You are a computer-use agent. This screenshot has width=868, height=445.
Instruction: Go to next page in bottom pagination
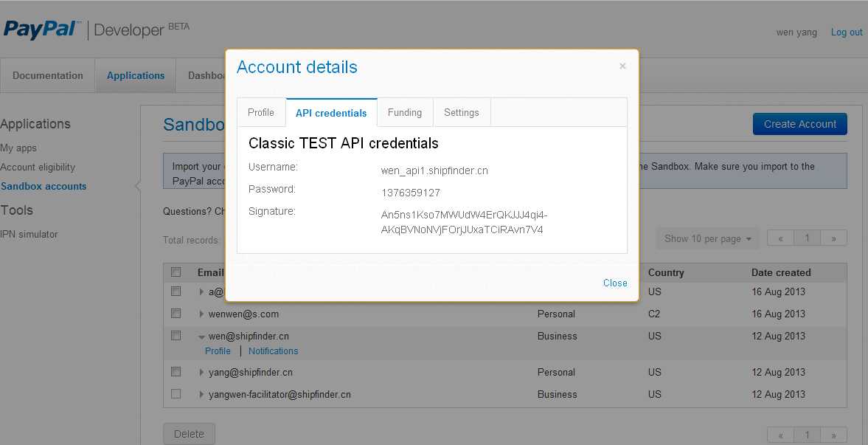pos(834,435)
